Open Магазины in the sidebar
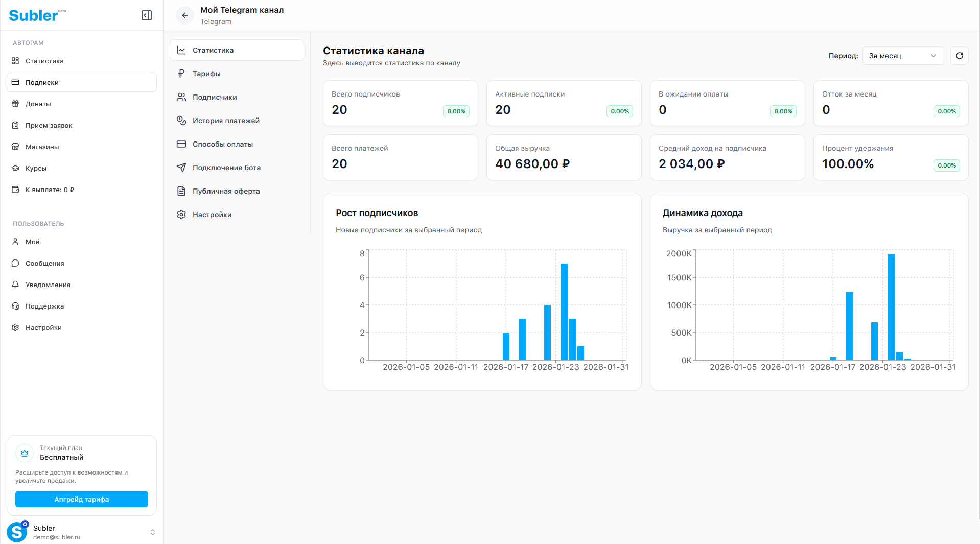 pyautogui.click(x=42, y=147)
